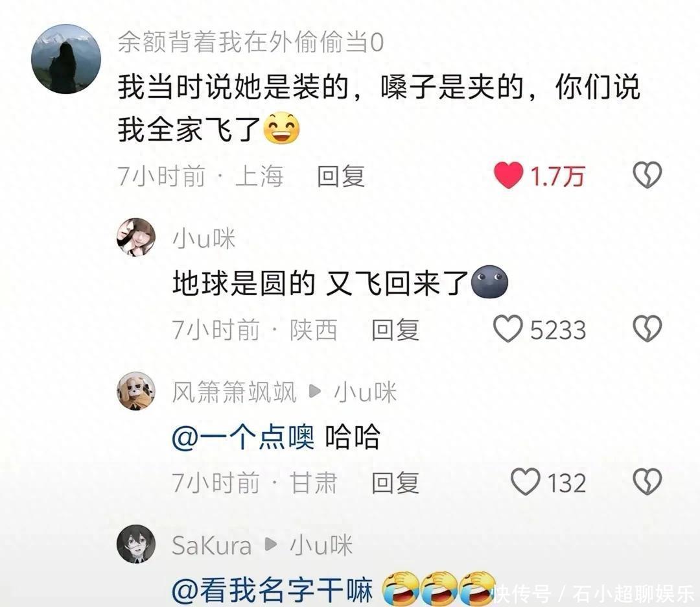Screen dimensions: 700x607
Task: Open 小u咪's profile avatar
Action: point(136,237)
